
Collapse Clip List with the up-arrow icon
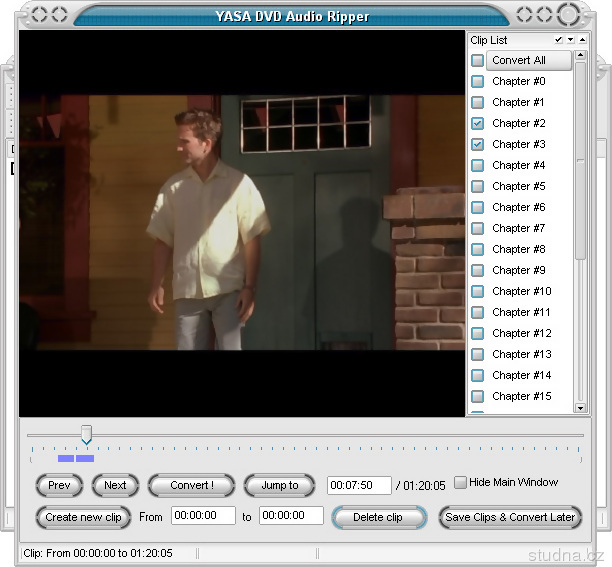[x=582, y=40]
